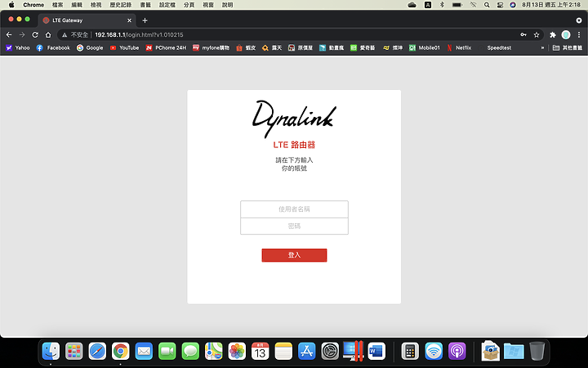Open the 露天 bookmark
Image resolution: width=588 pixels, height=368 pixels.
coord(272,47)
